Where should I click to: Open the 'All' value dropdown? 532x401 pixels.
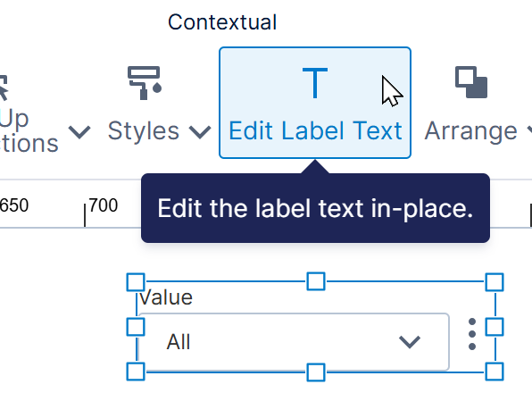tap(294, 341)
